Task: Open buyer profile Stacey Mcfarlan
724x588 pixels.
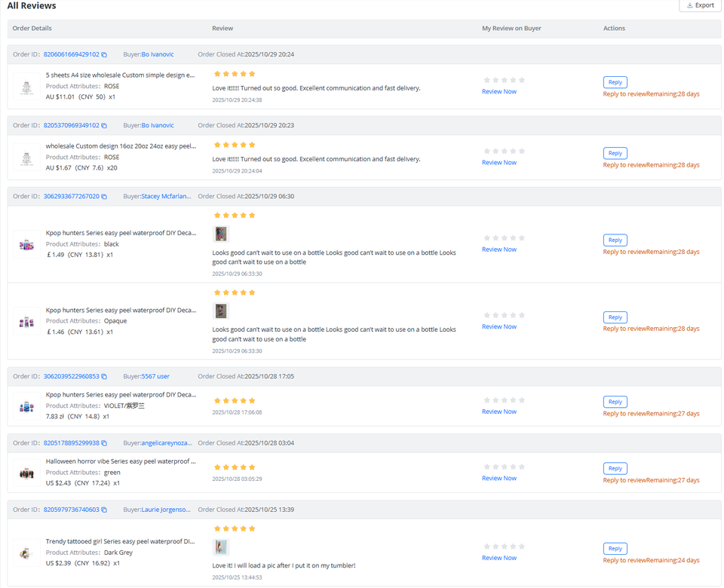Action: pos(166,197)
